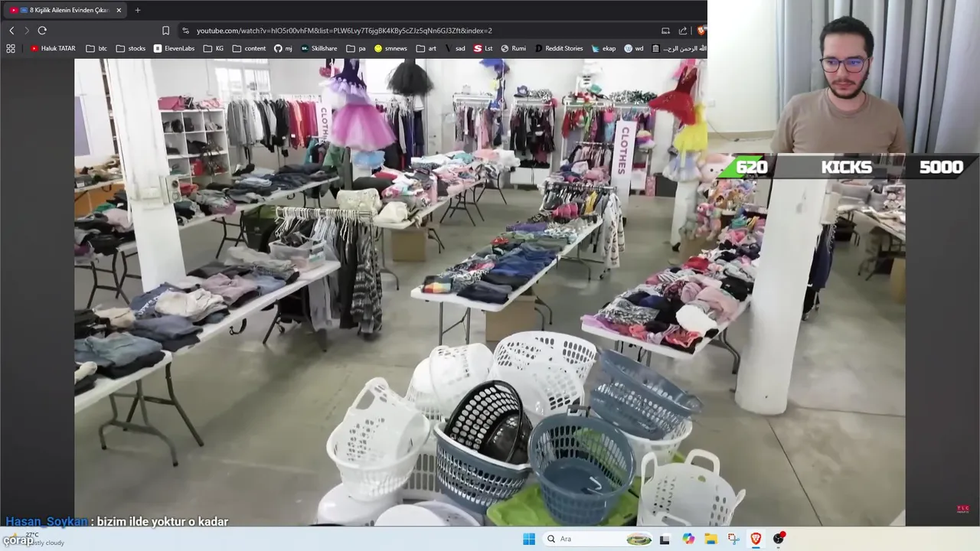Image resolution: width=980 pixels, height=551 pixels.
Task: Expand the content bookmarks folder
Action: tap(249, 48)
